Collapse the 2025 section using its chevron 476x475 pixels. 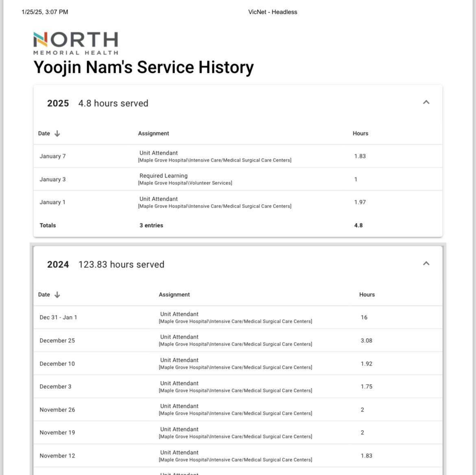coord(426,102)
